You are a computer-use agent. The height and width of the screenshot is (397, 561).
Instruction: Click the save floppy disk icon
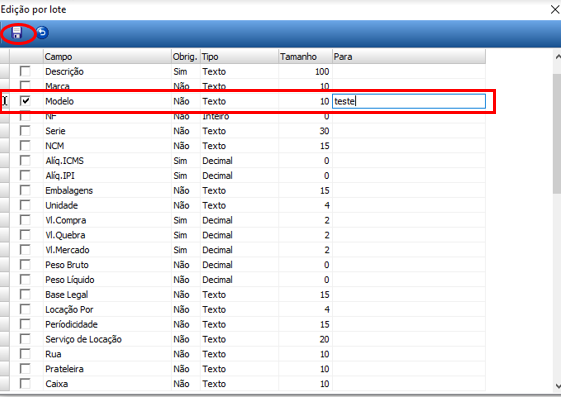pos(17,33)
